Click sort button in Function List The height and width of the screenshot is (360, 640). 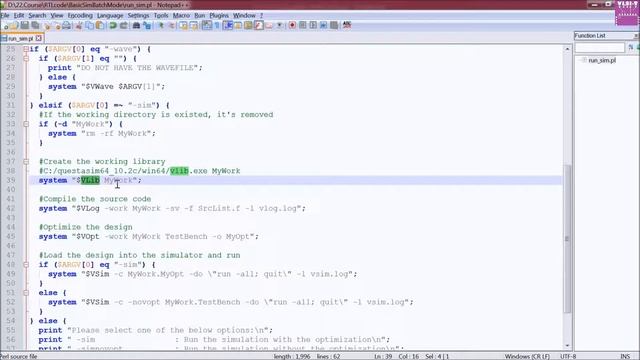coord(631,47)
